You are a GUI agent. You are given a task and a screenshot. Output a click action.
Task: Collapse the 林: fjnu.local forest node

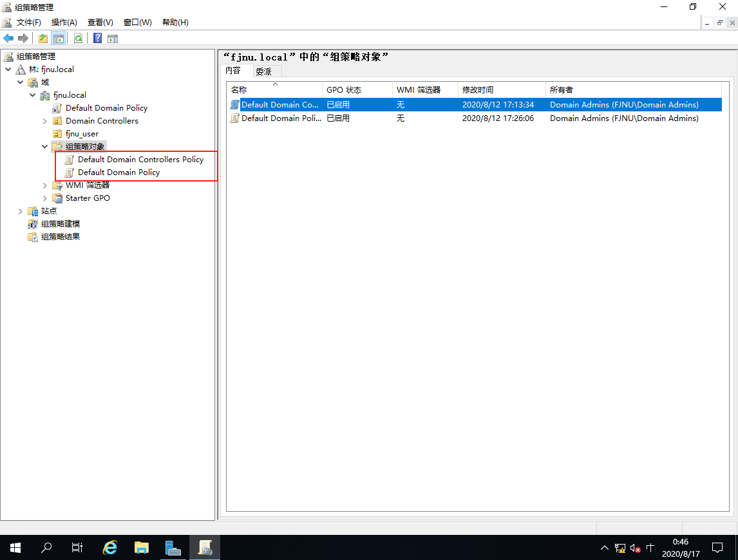(8, 69)
